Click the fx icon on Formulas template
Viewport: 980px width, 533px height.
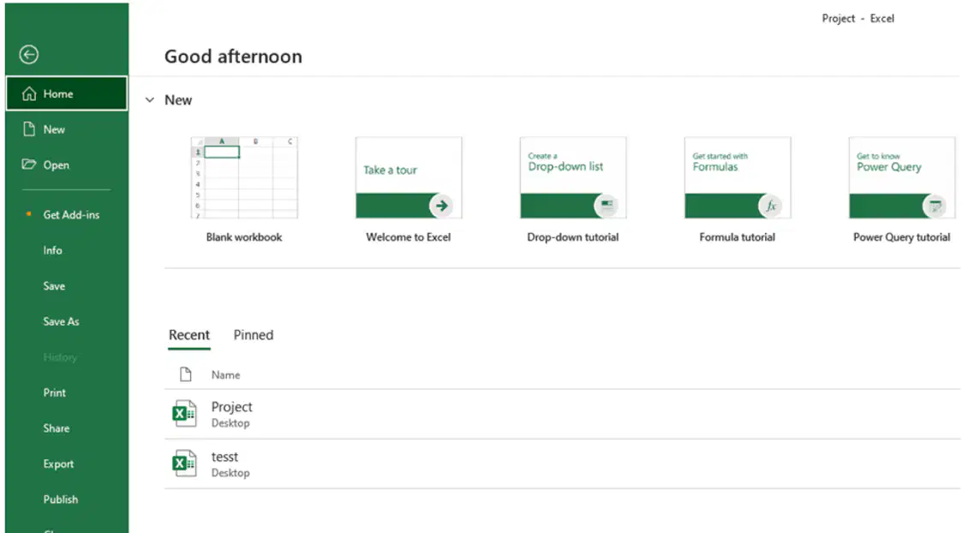pos(771,206)
